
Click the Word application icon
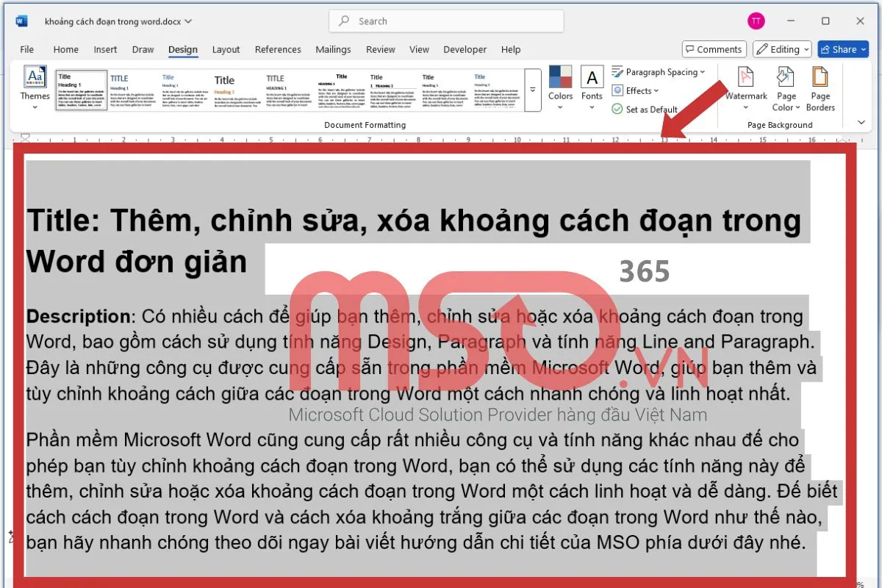[x=21, y=21]
